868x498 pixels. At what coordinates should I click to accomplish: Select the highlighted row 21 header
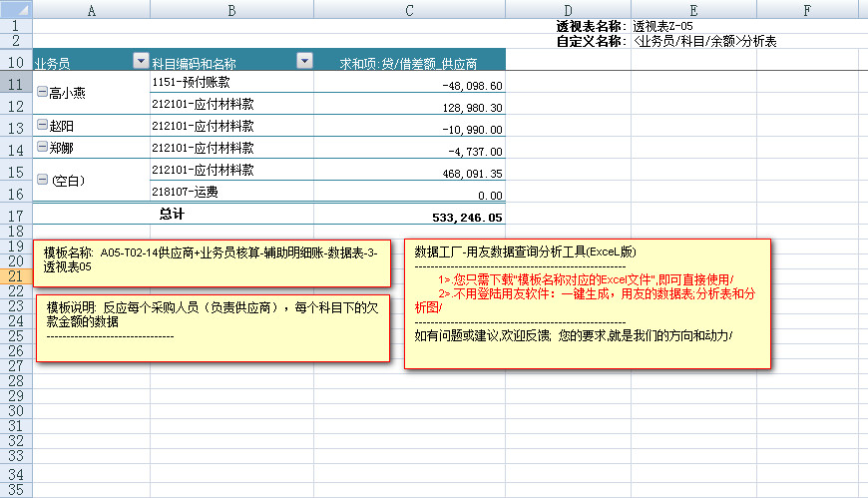15,276
